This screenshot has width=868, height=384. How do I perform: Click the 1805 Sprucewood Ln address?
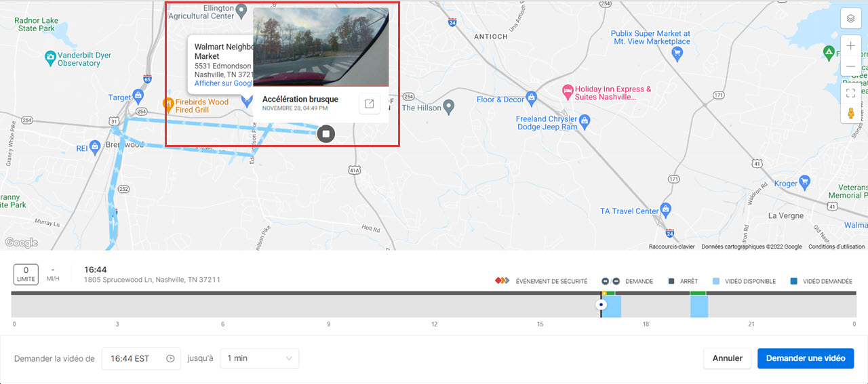pyautogui.click(x=152, y=280)
